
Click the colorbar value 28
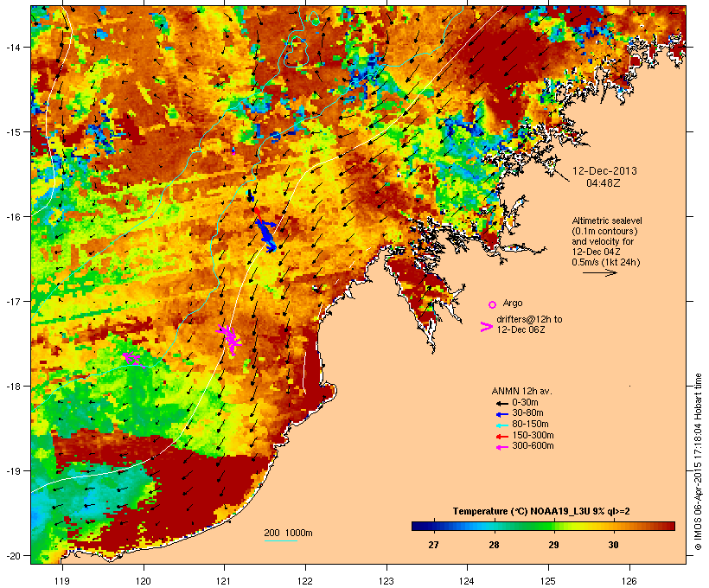[494, 545]
